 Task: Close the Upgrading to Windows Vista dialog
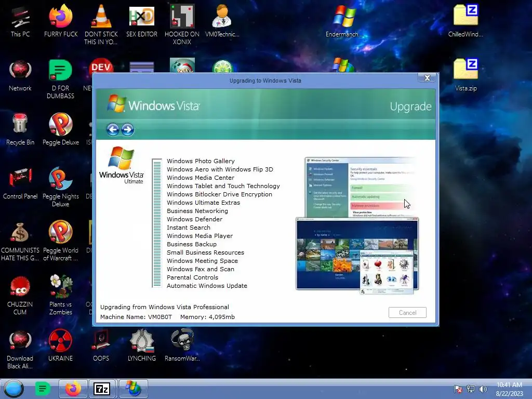[427, 78]
